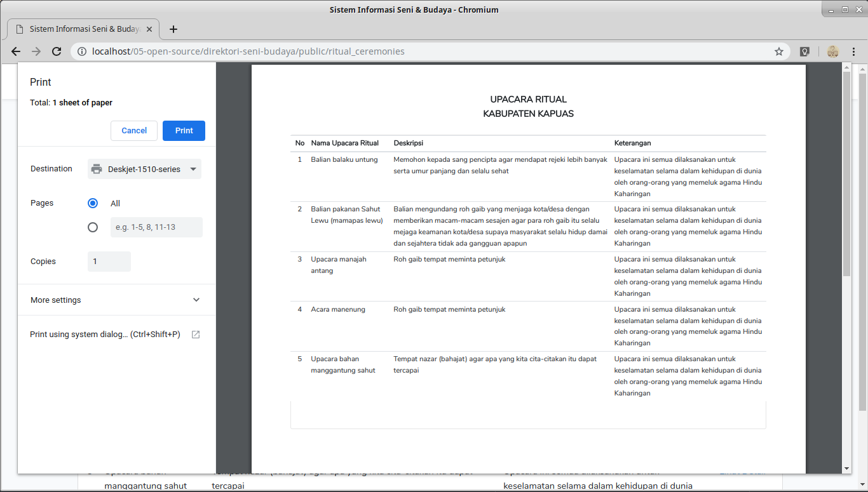Open a new tab with plus icon

(x=173, y=29)
